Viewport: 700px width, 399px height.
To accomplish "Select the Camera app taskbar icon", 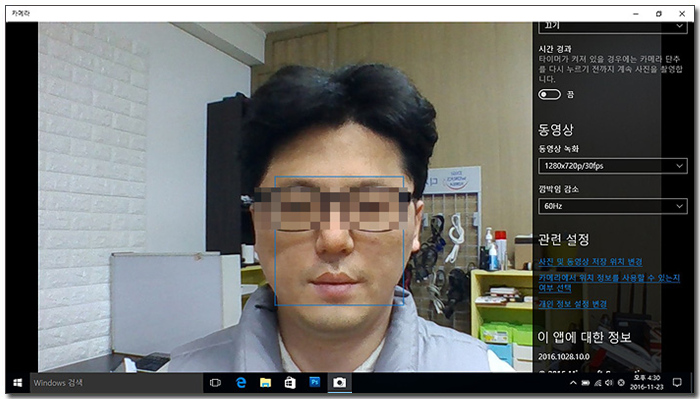I will [x=340, y=382].
